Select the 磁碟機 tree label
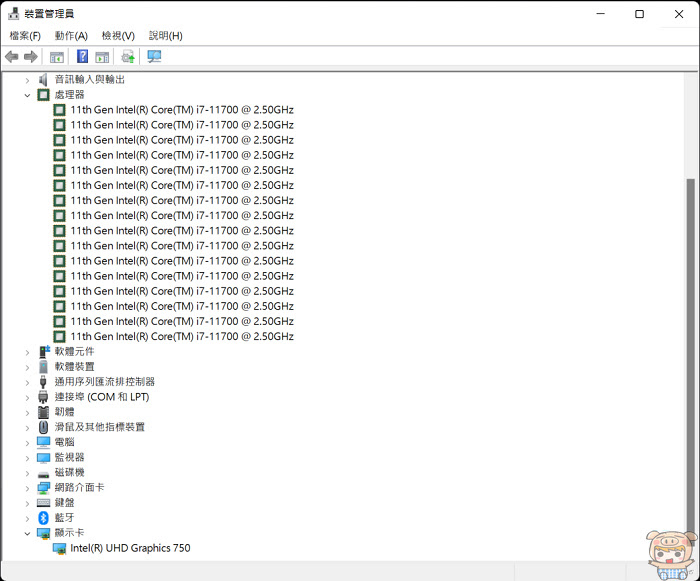Image resolution: width=700 pixels, height=581 pixels. pyautogui.click(x=69, y=472)
